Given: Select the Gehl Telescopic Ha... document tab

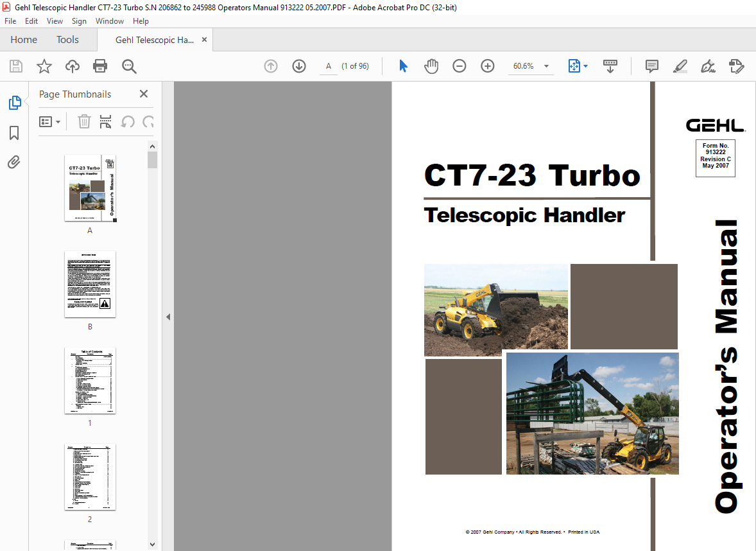Looking at the screenshot, I should [x=154, y=40].
